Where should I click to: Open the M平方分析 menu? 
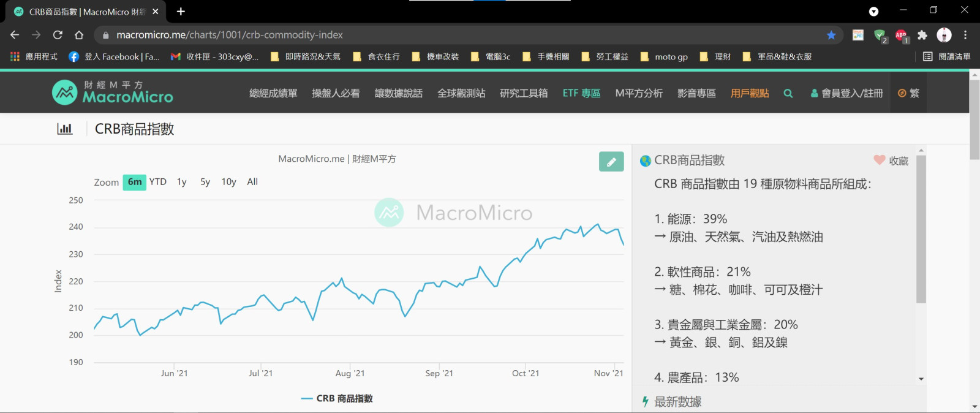(639, 93)
